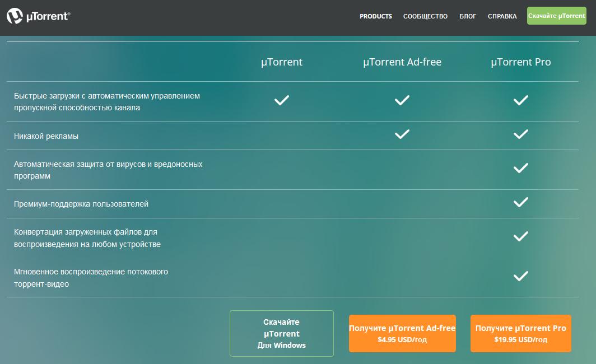Click fast downloads checkmark under µTorrent column

(281, 100)
